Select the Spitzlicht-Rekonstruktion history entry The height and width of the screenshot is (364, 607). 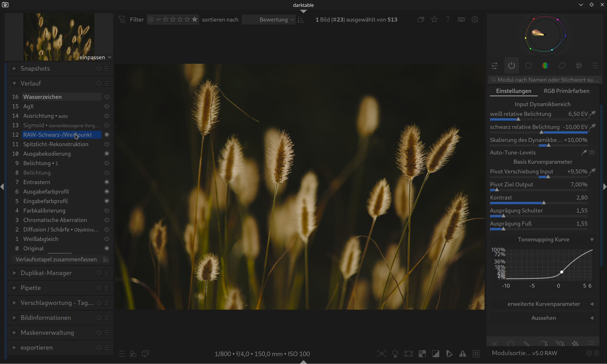[56, 144]
